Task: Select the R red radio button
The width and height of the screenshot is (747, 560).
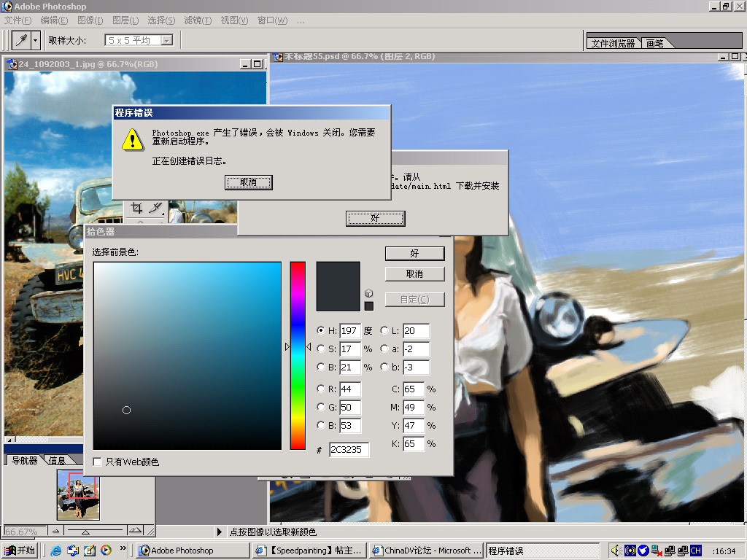Action: pos(321,389)
